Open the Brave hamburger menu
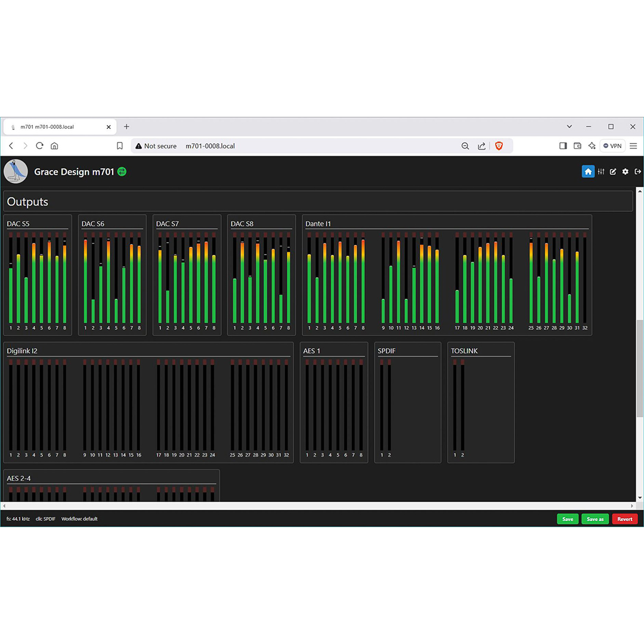The width and height of the screenshot is (644, 644). click(633, 146)
